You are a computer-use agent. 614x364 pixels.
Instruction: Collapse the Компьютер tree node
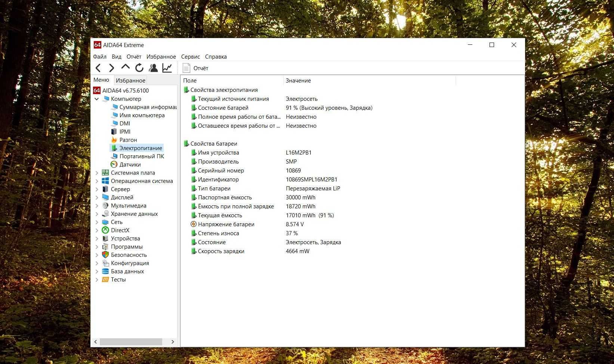pyautogui.click(x=97, y=99)
